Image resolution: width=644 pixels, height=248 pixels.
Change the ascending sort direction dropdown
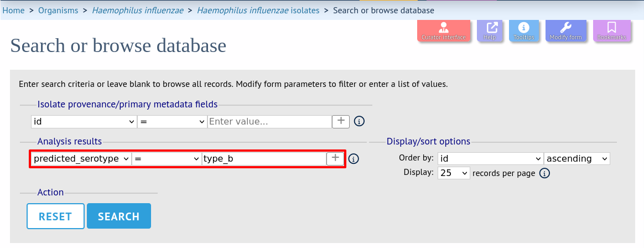coord(577,158)
